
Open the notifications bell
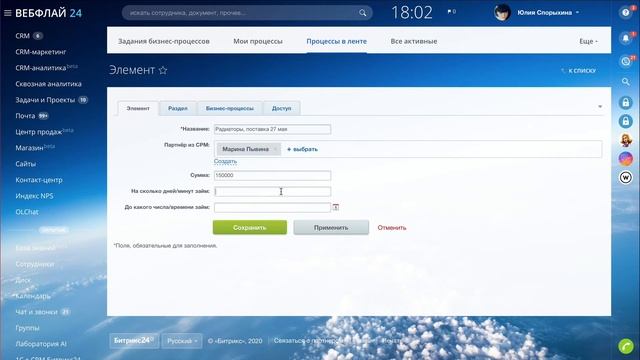[625, 38]
